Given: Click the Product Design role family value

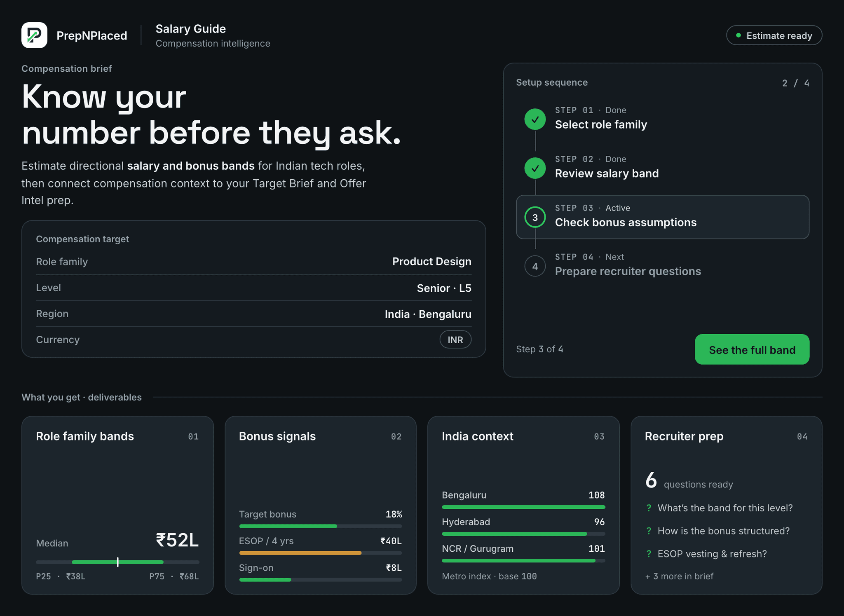Looking at the screenshot, I should (x=431, y=262).
